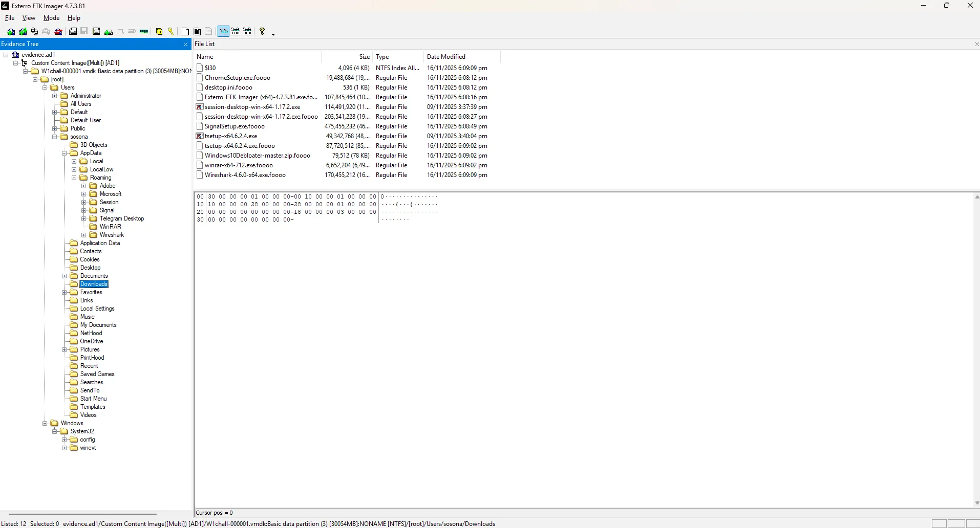The width and height of the screenshot is (980, 528).
Task: Click the Help question mark icon
Action: pos(262,32)
